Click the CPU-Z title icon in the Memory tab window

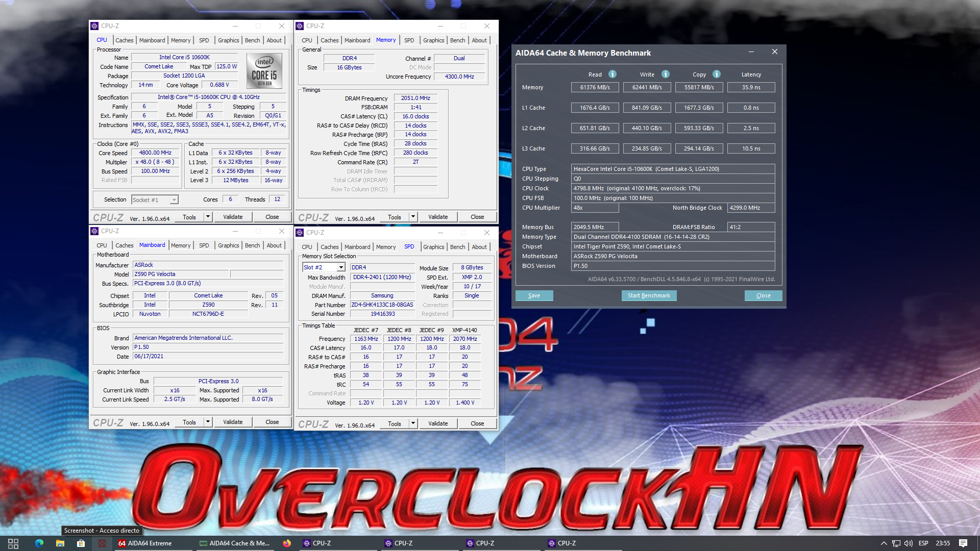(300, 26)
